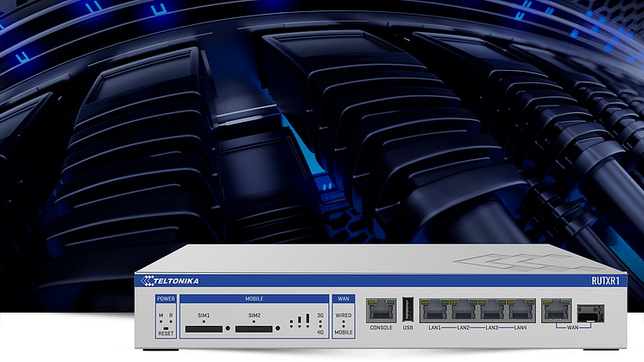
Task: Click the WAN RJ45 Ethernet port
Action: tap(556, 310)
